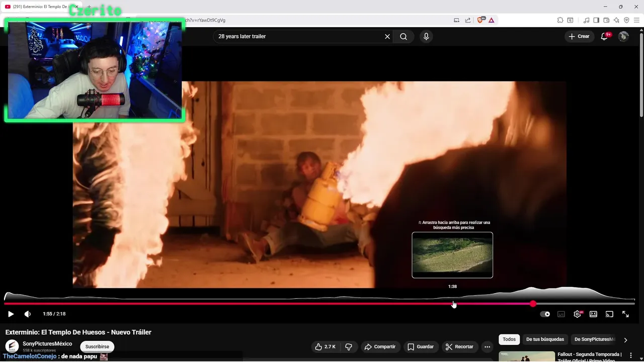The width and height of the screenshot is (644, 362).
Task: Open YouTube notifications bell
Action: tap(604, 36)
